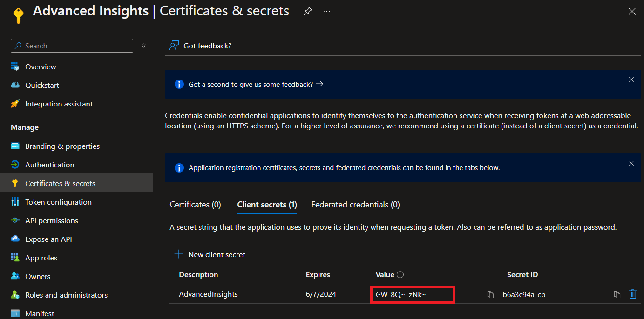644x319 pixels.
Task: Open the Overview page
Action: [41, 67]
